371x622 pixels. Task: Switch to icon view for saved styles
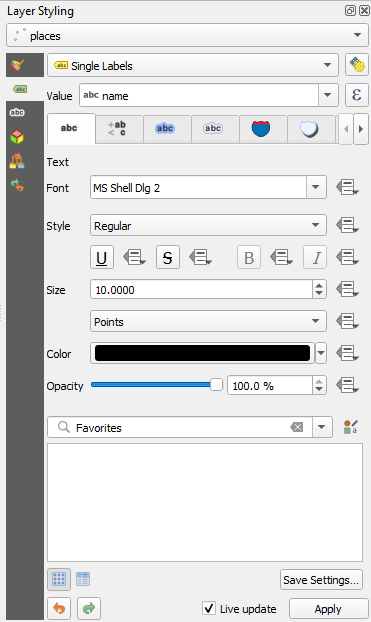[x=59, y=579]
